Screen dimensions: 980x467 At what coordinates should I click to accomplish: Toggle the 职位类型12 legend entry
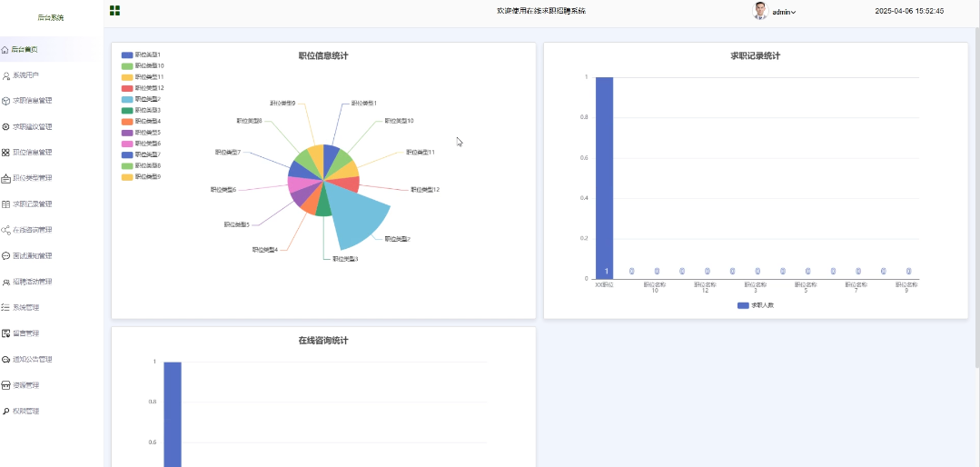(143, 88)
